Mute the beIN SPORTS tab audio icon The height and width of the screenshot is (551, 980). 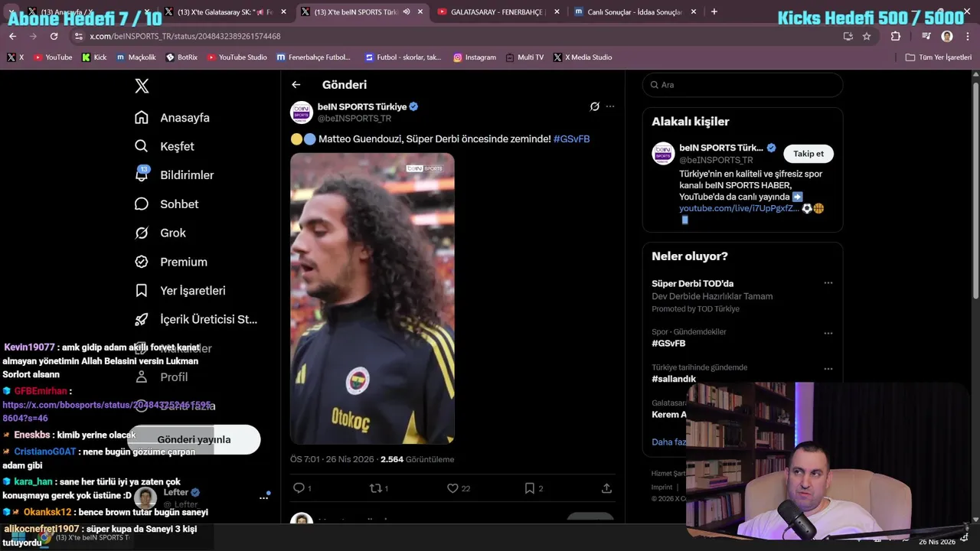coord(407,11)
